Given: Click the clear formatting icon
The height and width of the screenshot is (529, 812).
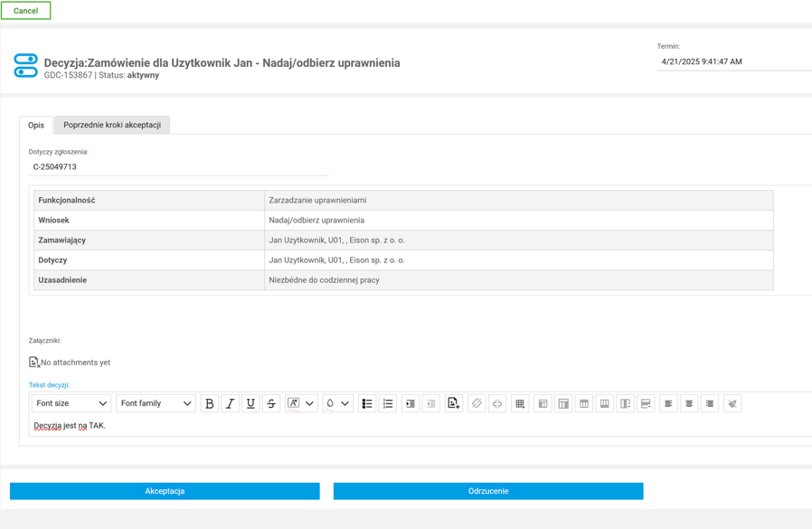Looking at the screenshot, I should tap(732, 404).
